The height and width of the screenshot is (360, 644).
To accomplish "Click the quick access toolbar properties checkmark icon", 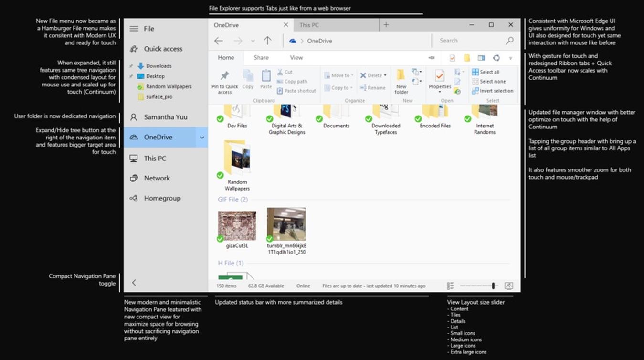I will (453, 58).
